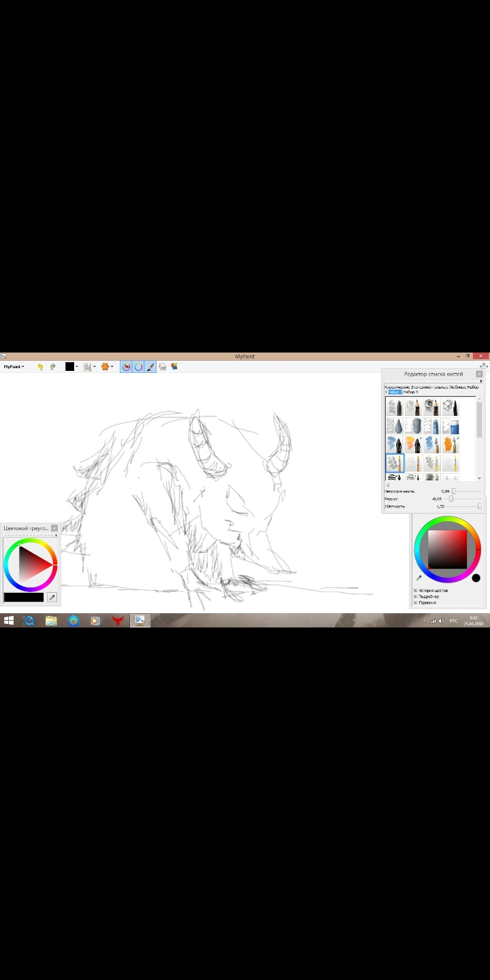Pick the blue stroke paintbrush
Viewport: 490px width, 980px height.
click(432, 444)
